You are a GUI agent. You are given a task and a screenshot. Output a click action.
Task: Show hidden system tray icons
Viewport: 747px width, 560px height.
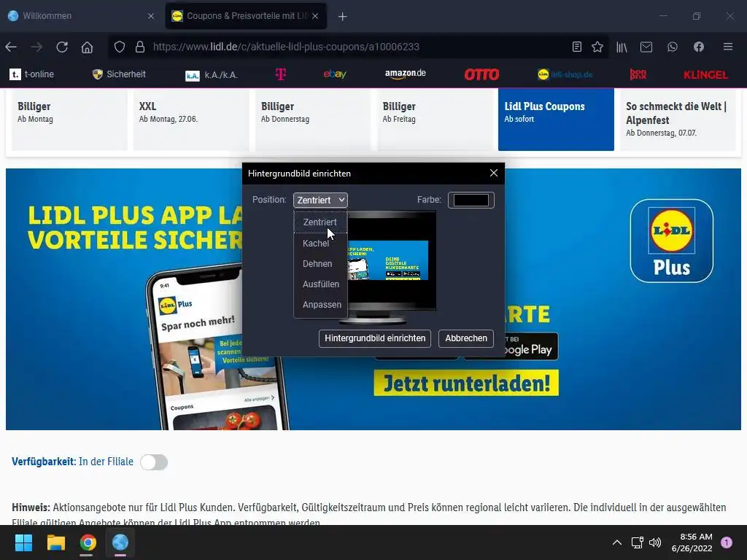[617, 542]
